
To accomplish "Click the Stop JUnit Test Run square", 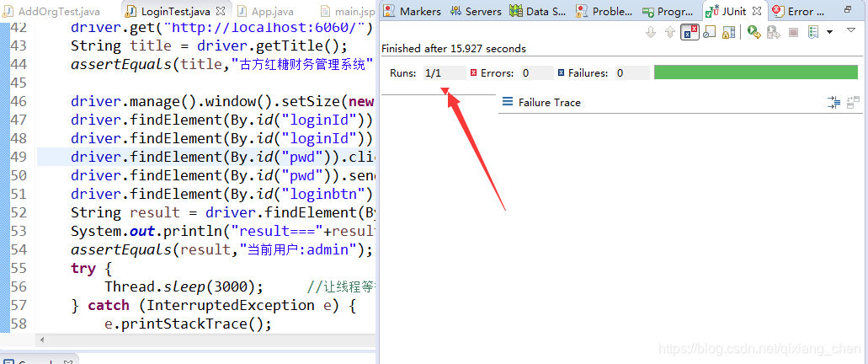I will pyautogui.click(x=793, y=33).
